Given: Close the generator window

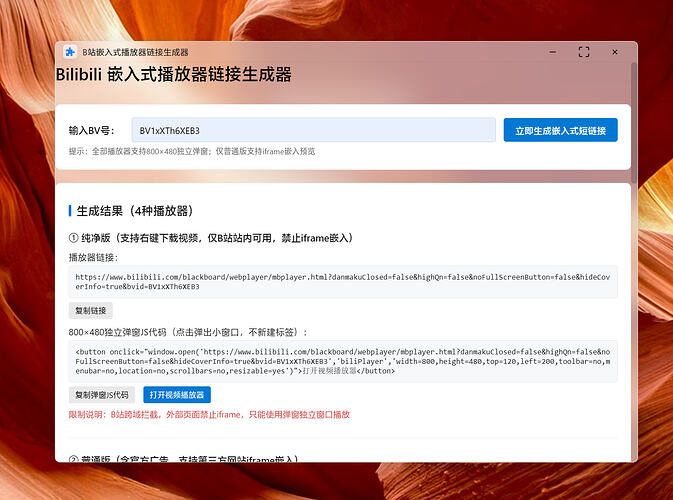Looking at the screenshot, I should tap(615, 52).
